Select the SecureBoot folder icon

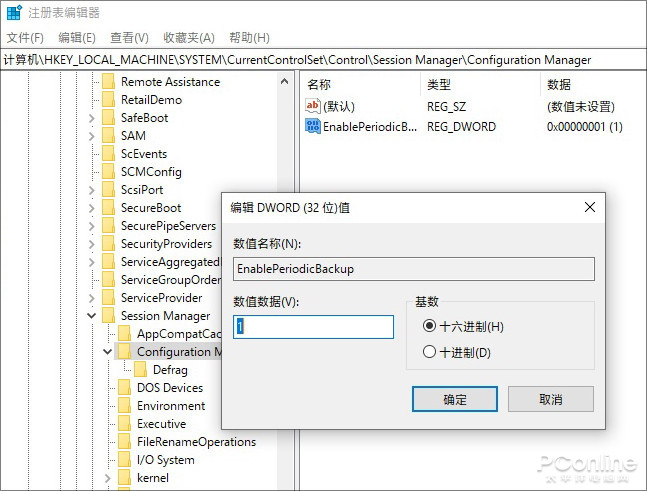point(109,208)
